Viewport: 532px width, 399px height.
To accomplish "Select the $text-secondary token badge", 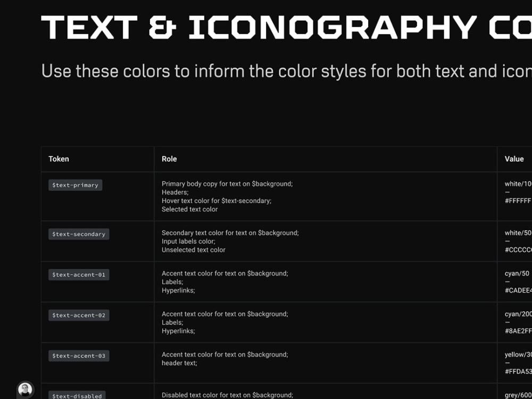I will coord(79,234).
